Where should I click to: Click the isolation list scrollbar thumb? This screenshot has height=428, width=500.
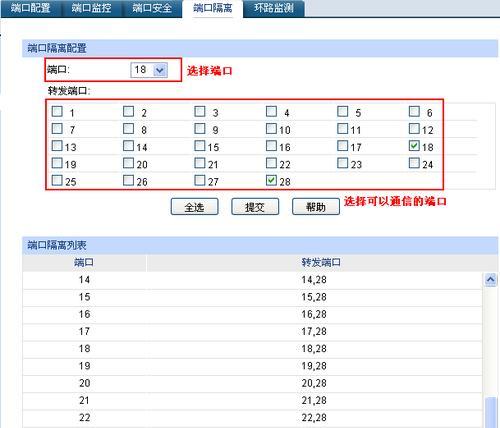point(491,413)
